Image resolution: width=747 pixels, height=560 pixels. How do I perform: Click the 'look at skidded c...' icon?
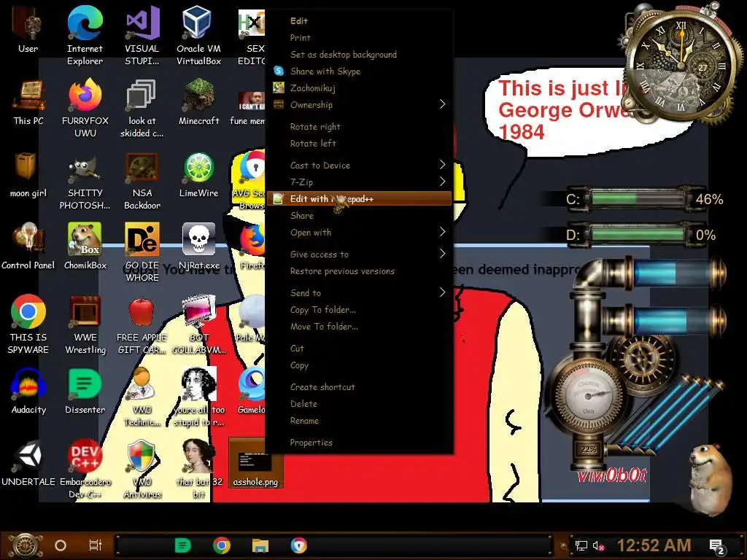[142, 106]
